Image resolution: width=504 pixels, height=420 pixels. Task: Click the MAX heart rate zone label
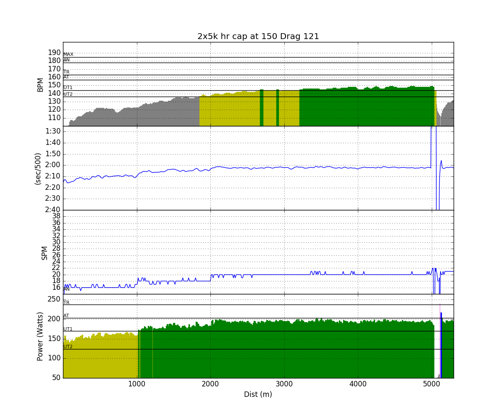(x=68, y=55)
